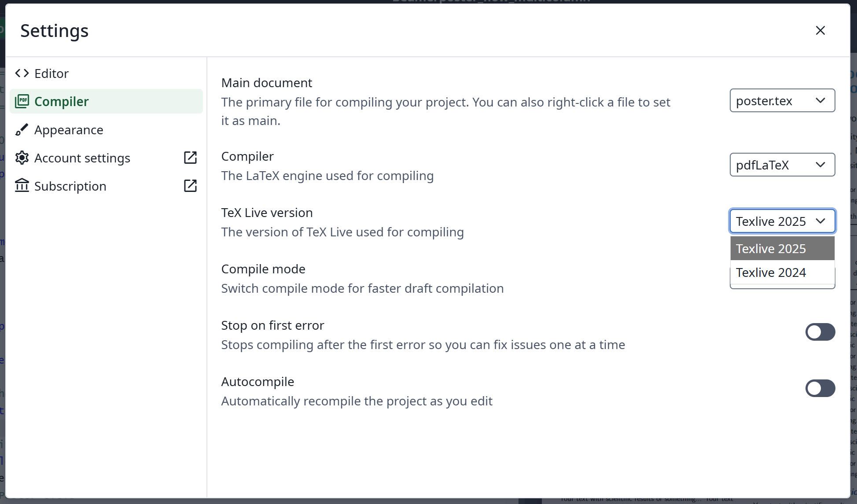Select Texlive 2024 from the list
This screenshot has height=504, width=857.
pyautogui.click(x=771, y=272)
